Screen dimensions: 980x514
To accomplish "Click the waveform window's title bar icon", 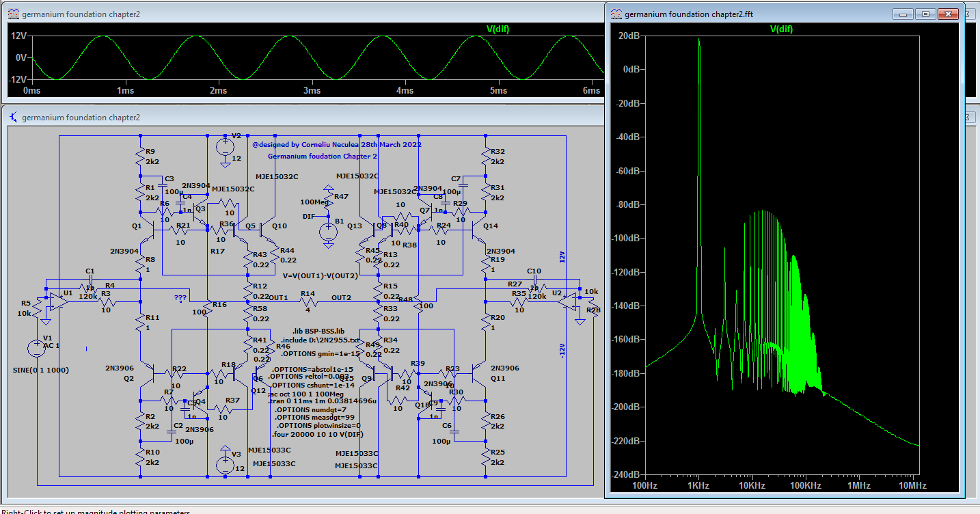I will (x=14, y=14).
